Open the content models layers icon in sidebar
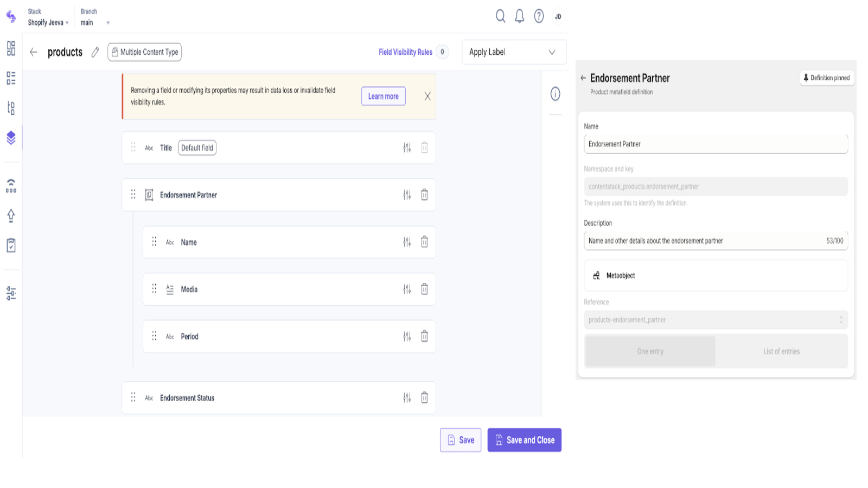 pyautogui.click(x=11, y=138)
